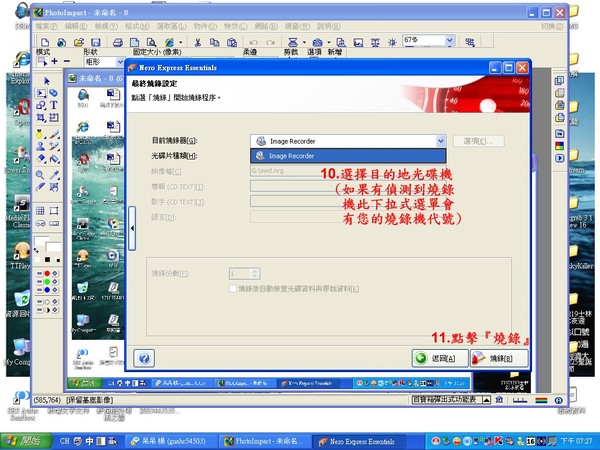600x450 pixels.
Task: Select the Zoom magnifier tool in toolbox
Action: pos(40,175)
